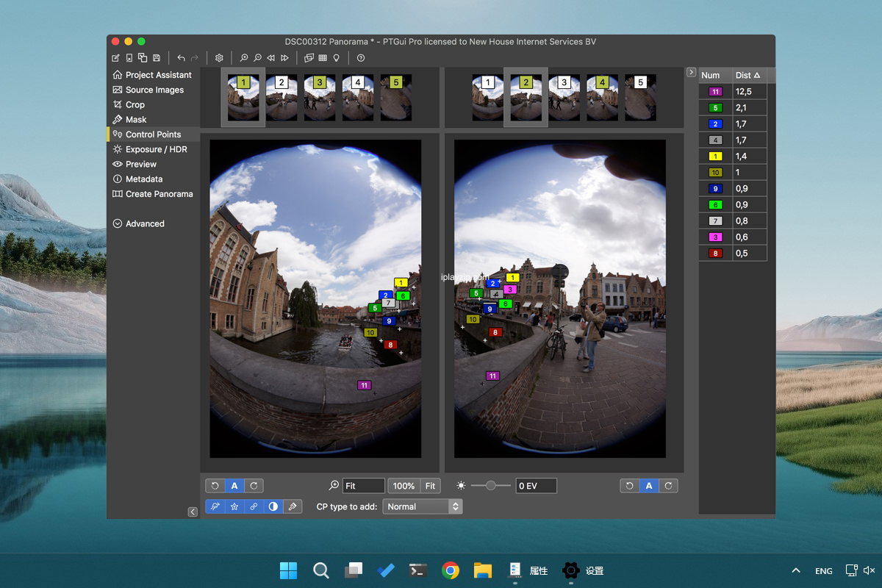Click the save project floppy icon
Viewport: 882px width, 588px height.
point(157,58)
